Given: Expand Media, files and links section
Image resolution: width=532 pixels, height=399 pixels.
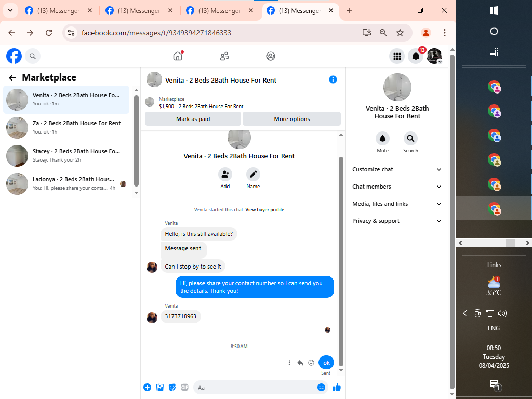Looking at the screenshot, I should pyautogui.click(x=396, y=204).
